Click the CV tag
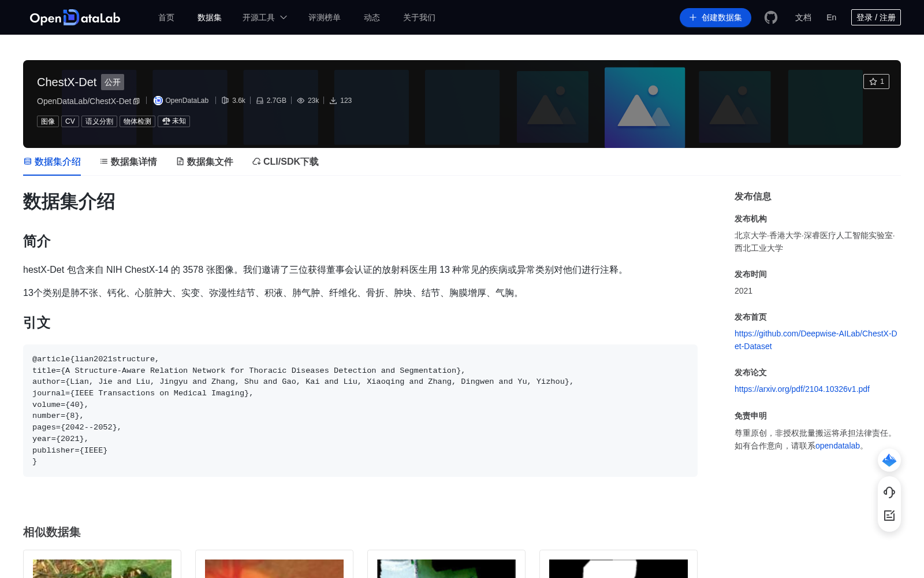 [70, 121]
